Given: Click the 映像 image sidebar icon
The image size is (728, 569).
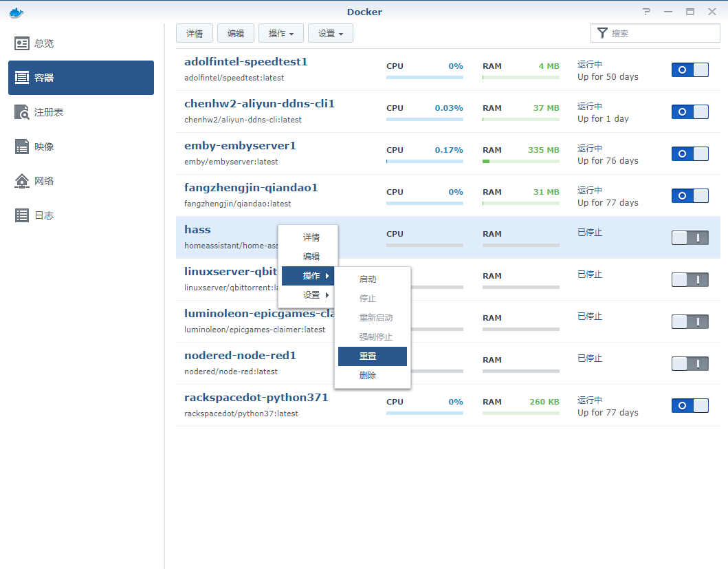Looking at the screenshot, I should click(22, 147).
